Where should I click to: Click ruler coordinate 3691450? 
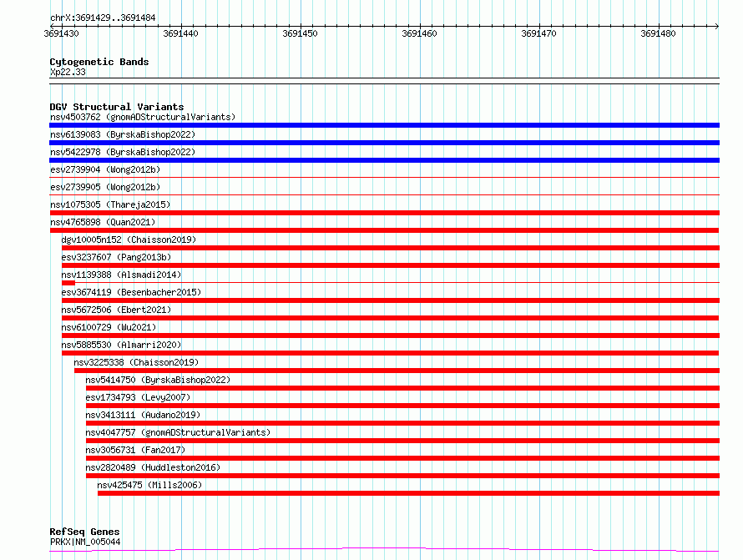300,33
